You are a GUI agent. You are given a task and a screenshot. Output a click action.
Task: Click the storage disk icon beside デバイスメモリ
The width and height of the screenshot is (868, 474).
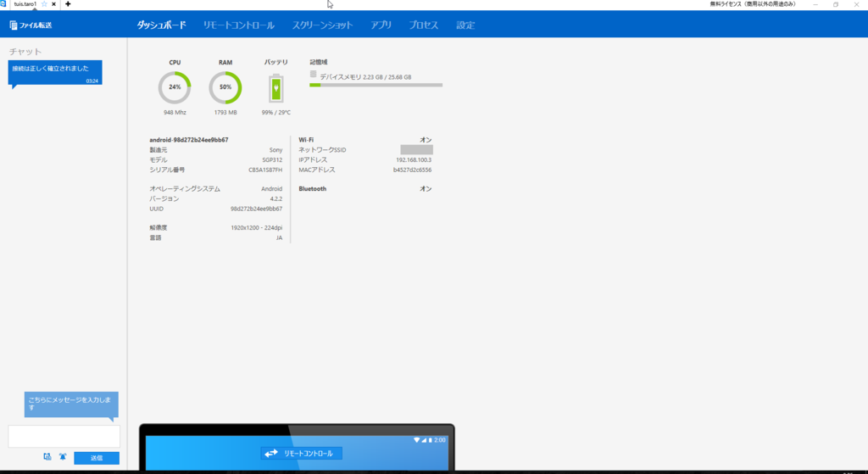(314, 75)
